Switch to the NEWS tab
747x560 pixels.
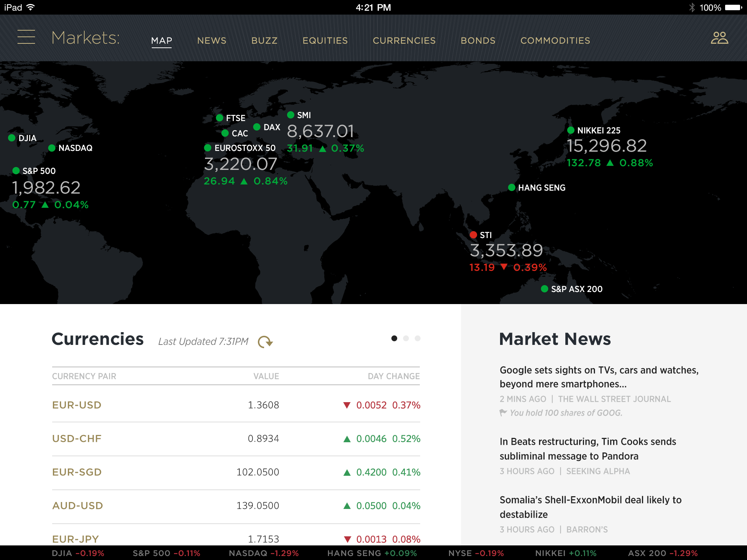click(212, 40)
